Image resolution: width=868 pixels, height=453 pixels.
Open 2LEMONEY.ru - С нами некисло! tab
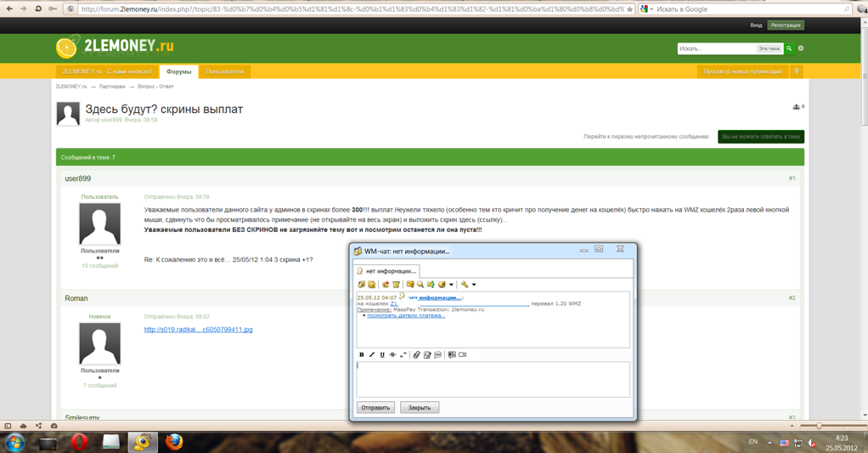click(107, 71)
